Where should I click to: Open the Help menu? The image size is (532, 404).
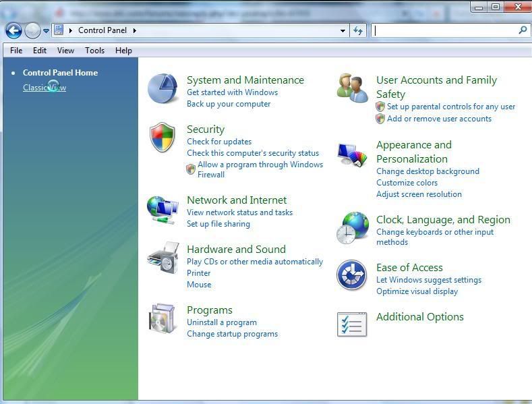click(x=123, y=51)
